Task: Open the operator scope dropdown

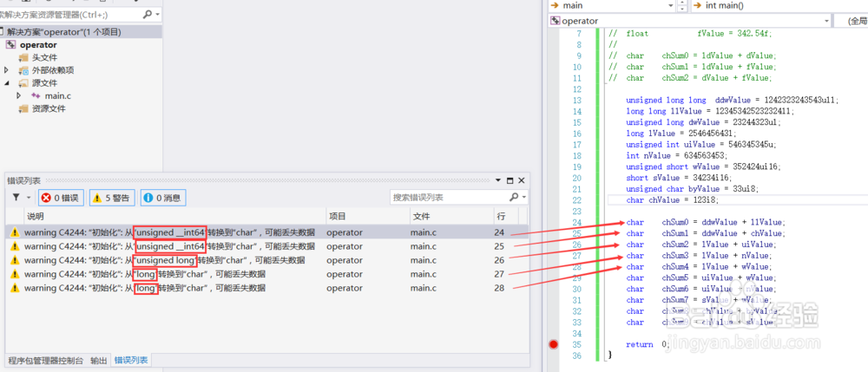Action: 827,21
